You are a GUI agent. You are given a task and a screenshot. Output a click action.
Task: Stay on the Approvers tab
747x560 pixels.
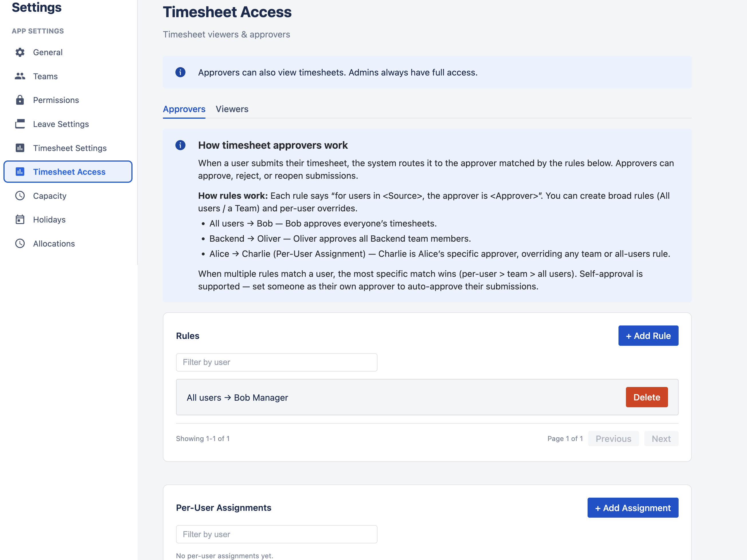(184, 109)
